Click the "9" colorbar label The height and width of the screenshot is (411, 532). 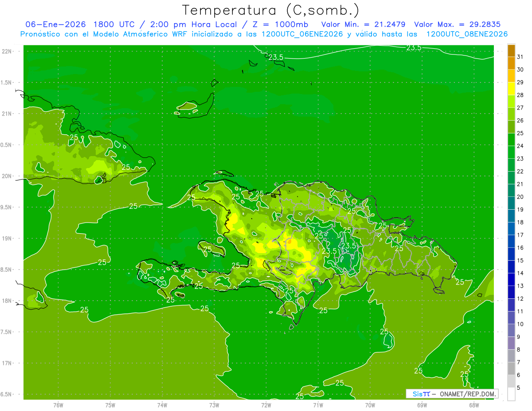pyautogui.click(x=518, y=337)
